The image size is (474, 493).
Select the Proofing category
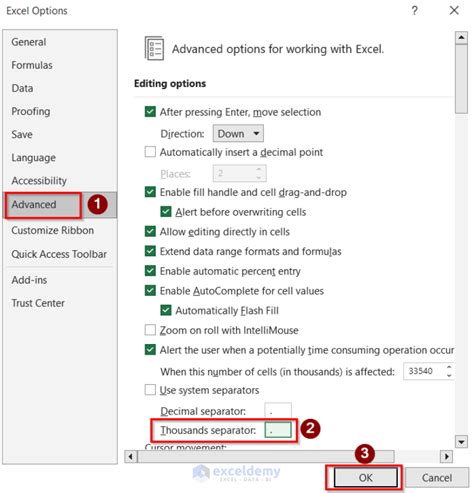31,111
